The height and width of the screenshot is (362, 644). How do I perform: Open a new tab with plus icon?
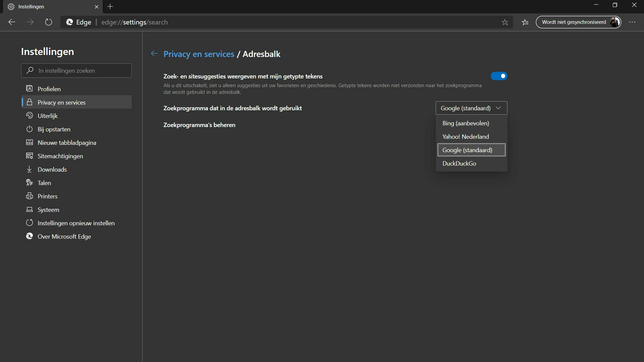(110, 6)
